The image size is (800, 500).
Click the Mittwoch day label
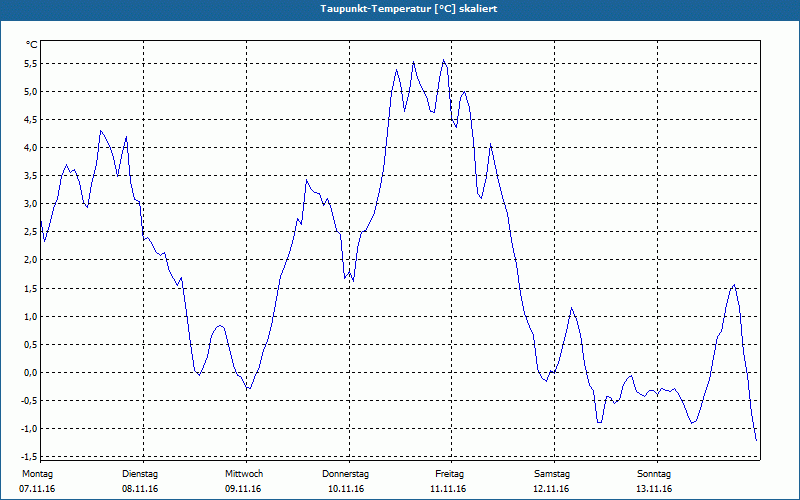point(244,474)
